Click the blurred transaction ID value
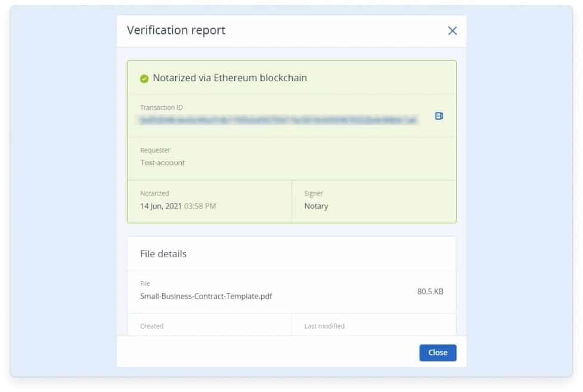The width and height of the screenshot is (583, 392). coord(278,120)
